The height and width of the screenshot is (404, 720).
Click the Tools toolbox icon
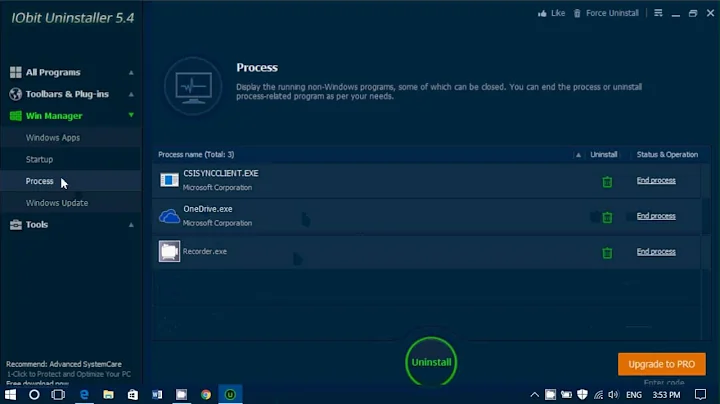click(x=16, y=224)
